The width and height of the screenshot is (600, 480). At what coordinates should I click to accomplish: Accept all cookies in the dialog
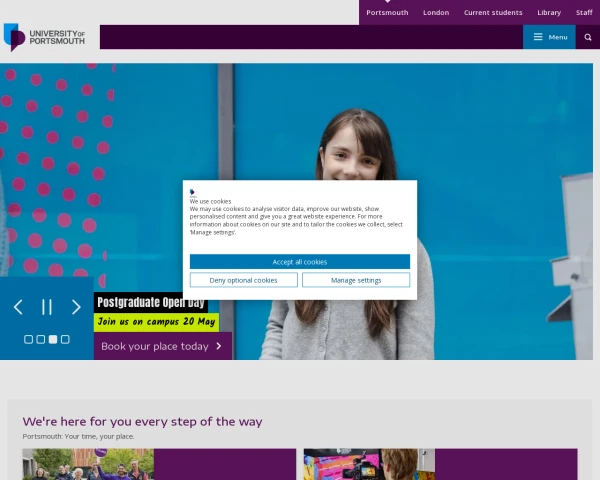[x=300, y=262]
